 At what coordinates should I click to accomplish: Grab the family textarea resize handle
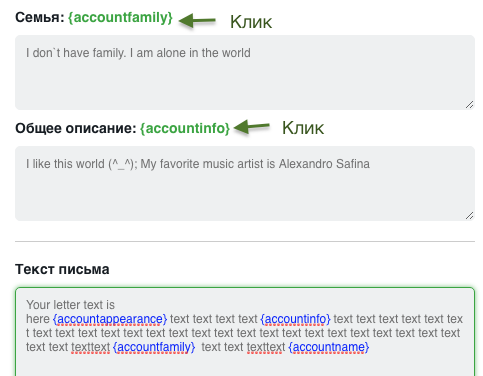469,105
